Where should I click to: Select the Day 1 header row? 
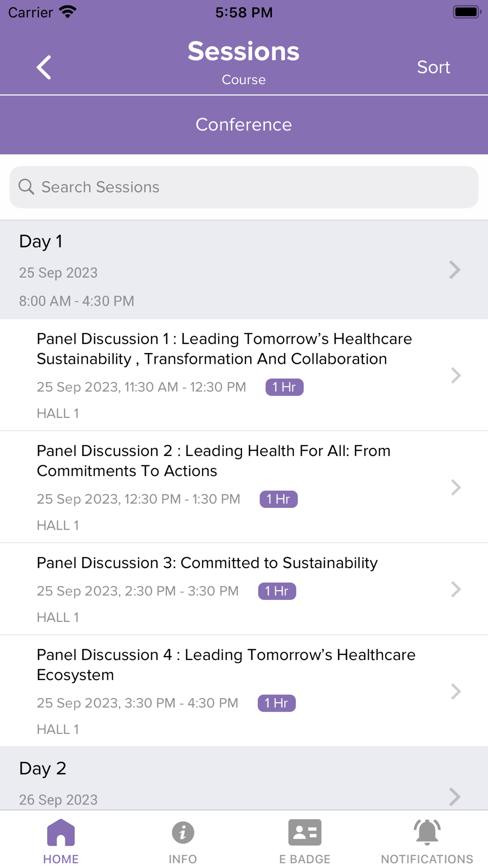tap(244, 270)
